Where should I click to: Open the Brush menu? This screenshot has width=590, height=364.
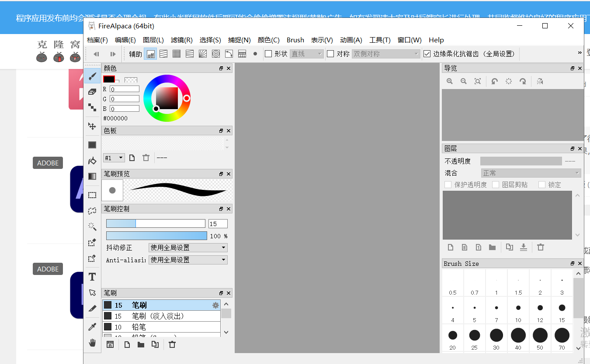pyautogui.click(x=295, y=40)
